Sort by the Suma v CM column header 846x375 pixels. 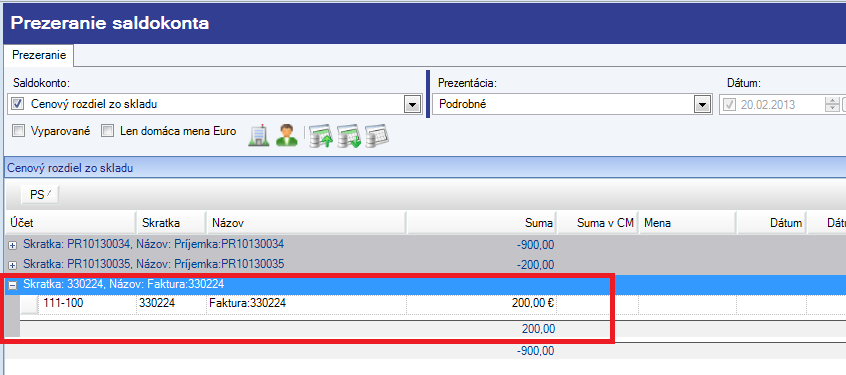[x=597, y=223]
